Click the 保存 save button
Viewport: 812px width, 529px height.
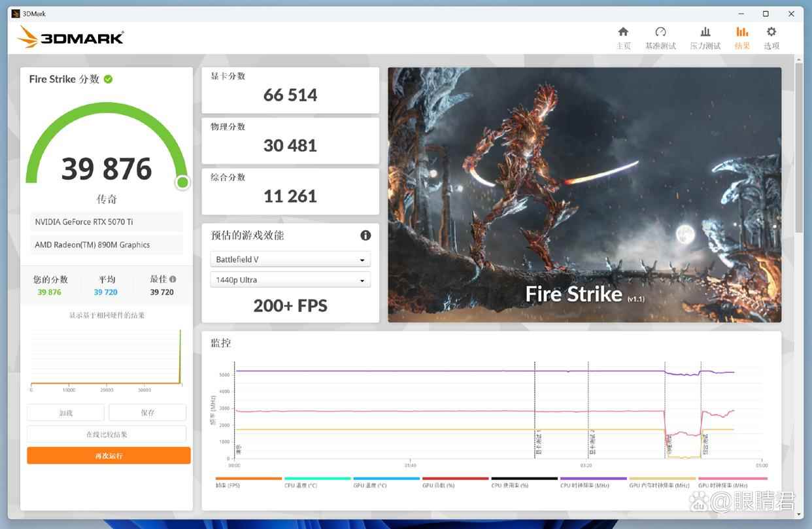tap(147, 413)
